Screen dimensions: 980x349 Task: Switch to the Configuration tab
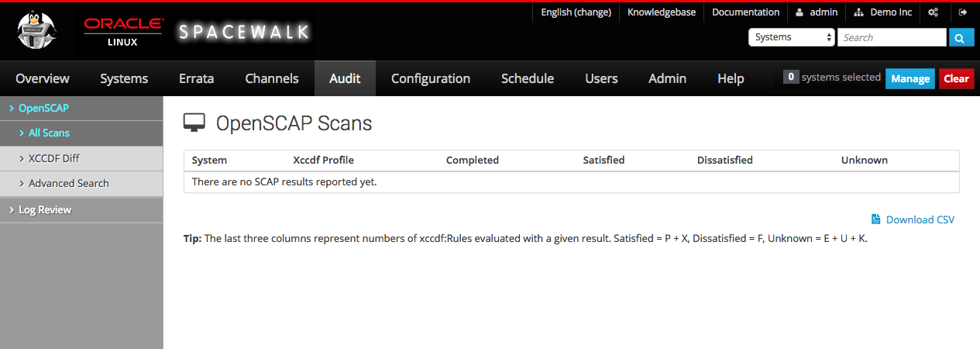(431, 78)
